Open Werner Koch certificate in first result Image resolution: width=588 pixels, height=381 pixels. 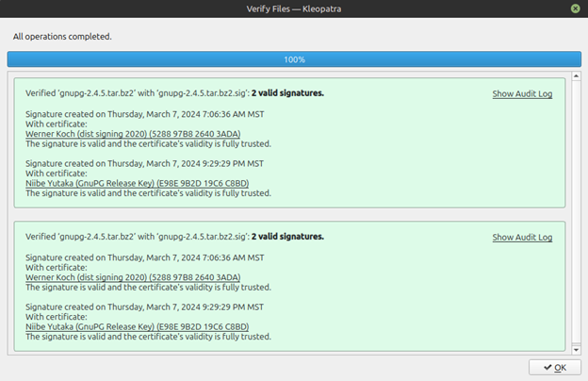coord(133,134)
